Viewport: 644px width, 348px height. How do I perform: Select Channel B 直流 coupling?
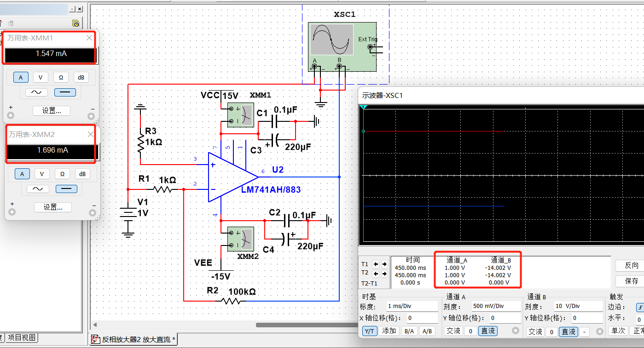(569, 331)
